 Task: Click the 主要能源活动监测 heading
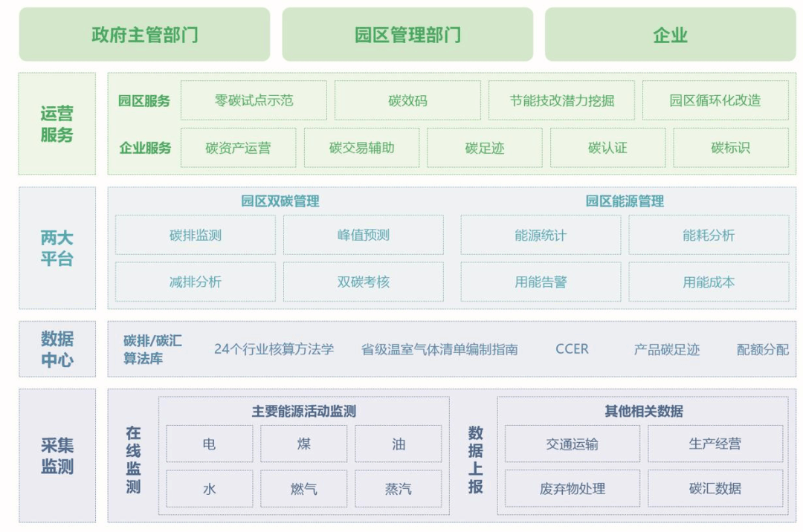click(303, 411)
